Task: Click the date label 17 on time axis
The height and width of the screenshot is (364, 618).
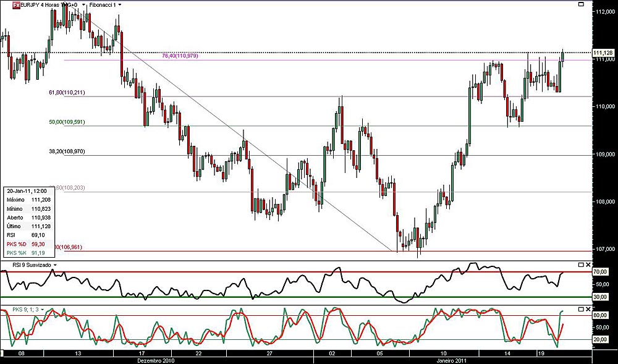Action: pos(142,353)
